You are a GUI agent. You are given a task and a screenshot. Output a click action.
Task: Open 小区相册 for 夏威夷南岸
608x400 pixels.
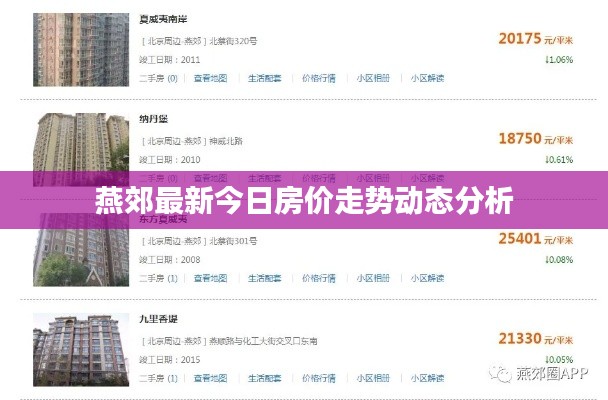373,78
